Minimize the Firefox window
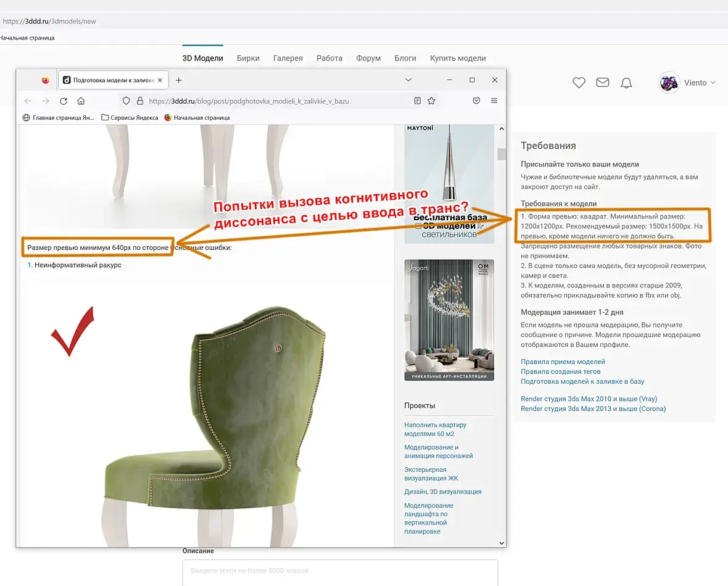The image size is (728, 586). coord(449,80)
